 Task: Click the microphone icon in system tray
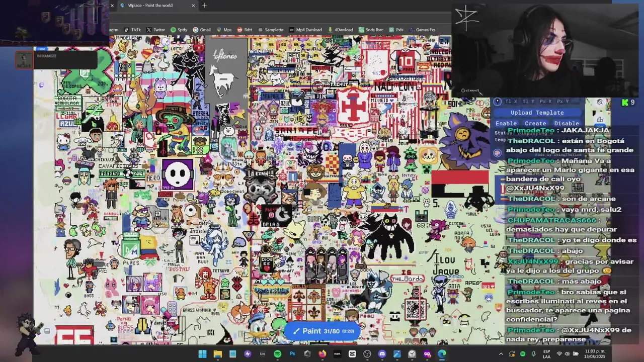[534, 354]
